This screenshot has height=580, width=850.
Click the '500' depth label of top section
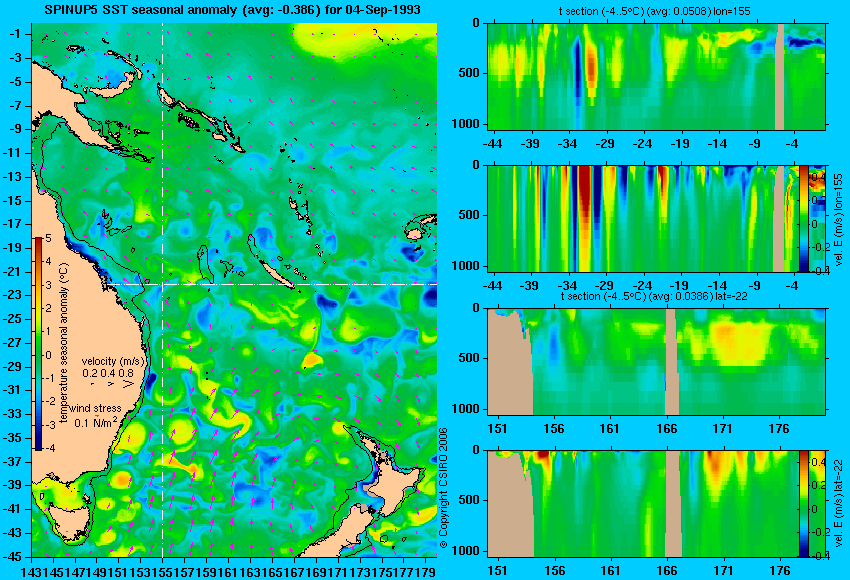[x=469, y=73]
